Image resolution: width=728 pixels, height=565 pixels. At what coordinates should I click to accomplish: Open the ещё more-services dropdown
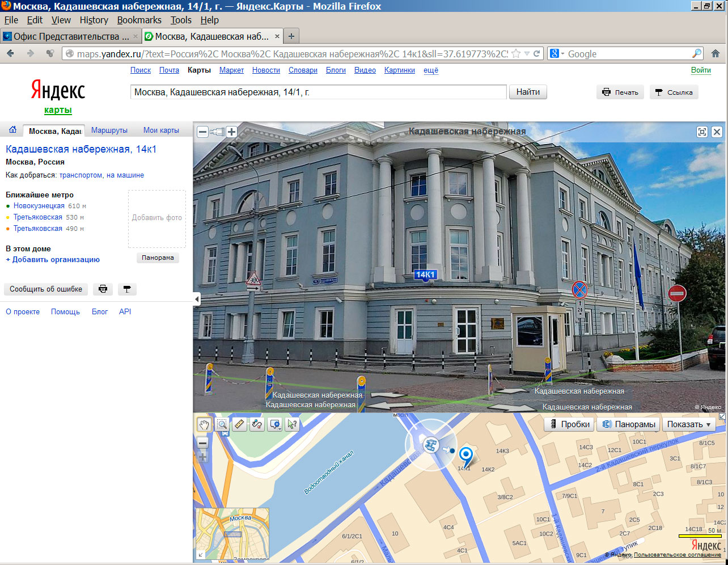pos(431,70)
